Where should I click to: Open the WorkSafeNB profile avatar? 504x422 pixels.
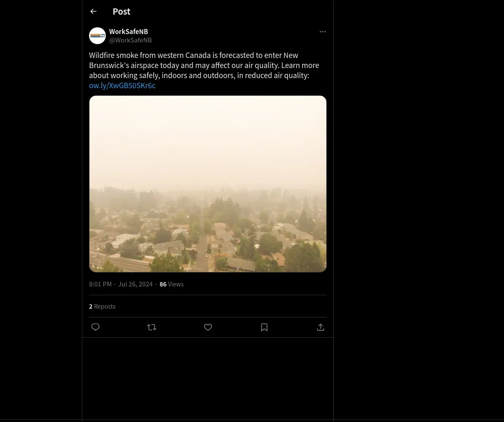(97, 36)
